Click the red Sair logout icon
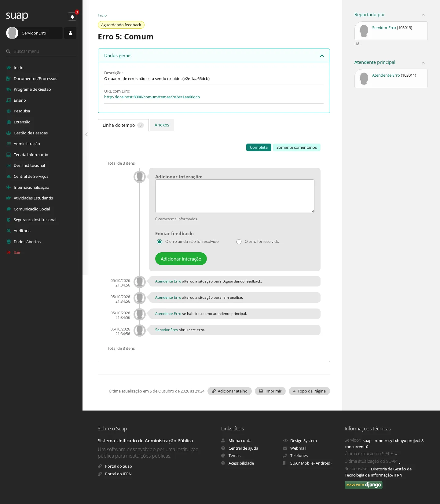440x504 pixels. [9, 253]
